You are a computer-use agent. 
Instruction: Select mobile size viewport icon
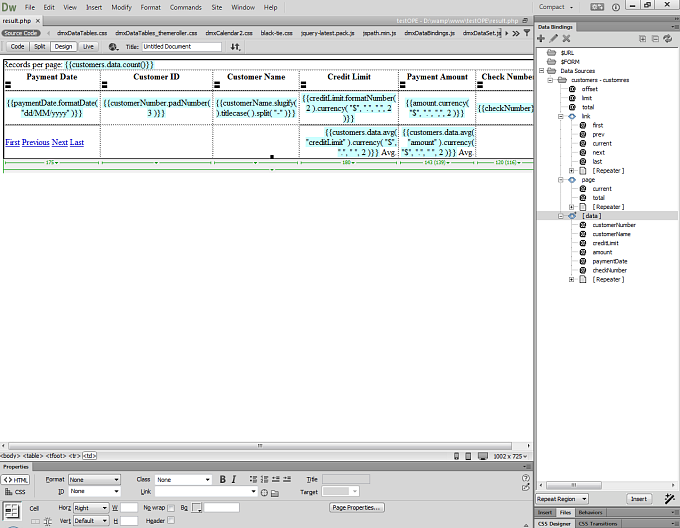click(x=456, y=456)
